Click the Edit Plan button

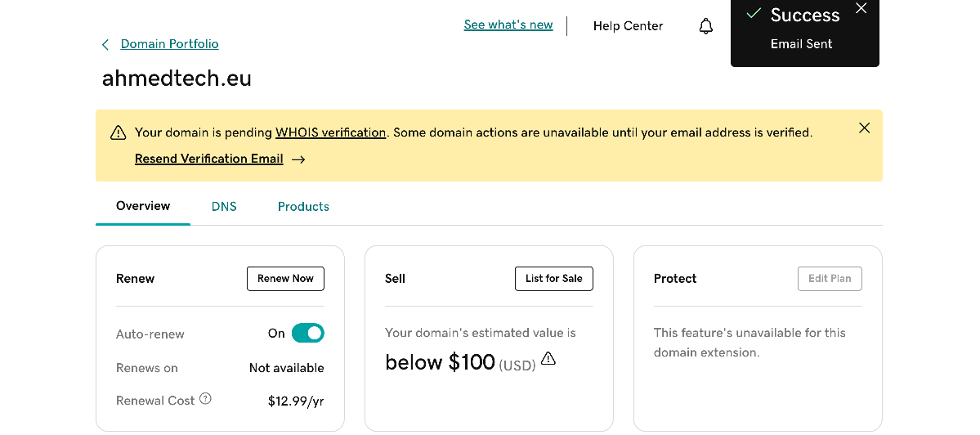(829, 279)
